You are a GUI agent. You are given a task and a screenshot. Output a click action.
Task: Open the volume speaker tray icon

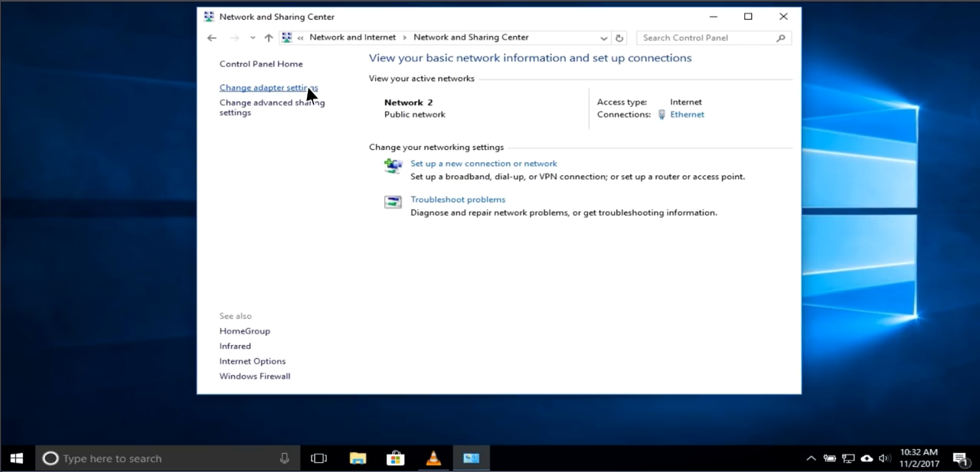pyautogui.click(x=885, y=458)
